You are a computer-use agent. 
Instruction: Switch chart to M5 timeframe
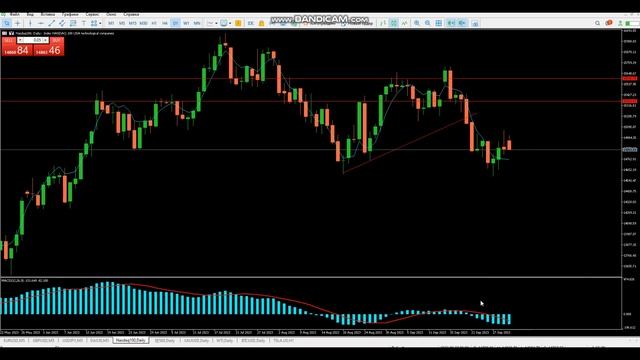coord(122,23)
